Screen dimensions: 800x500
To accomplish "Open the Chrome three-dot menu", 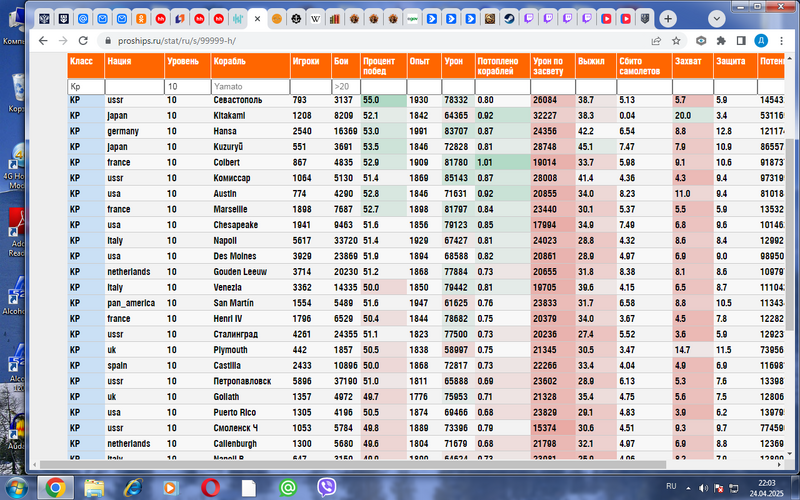I will coord(781,41).
